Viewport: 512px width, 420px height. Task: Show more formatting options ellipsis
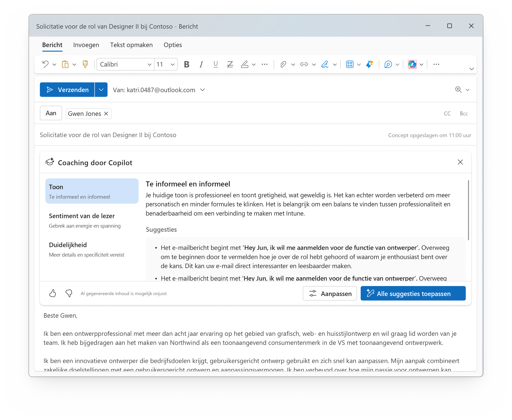point(264,64)
